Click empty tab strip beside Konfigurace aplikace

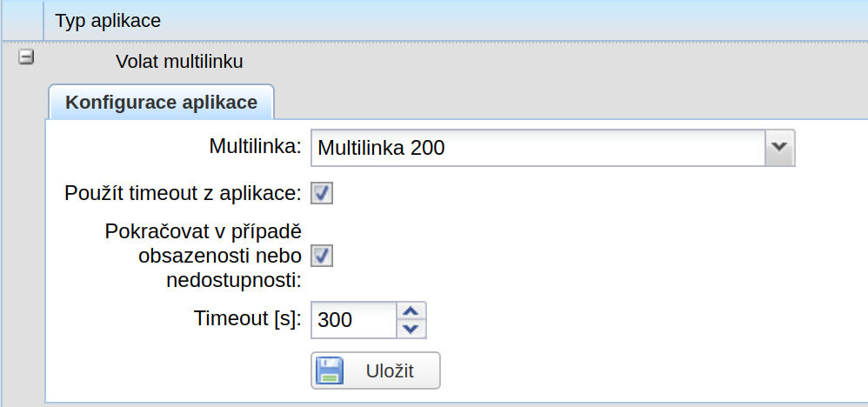click(571, 103)
